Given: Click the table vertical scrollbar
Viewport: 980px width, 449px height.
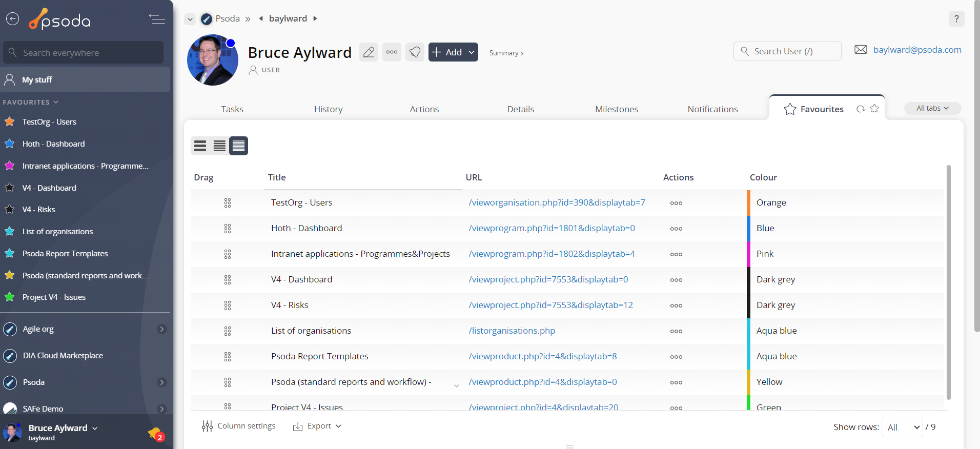Looking at the screenshot, I should [949, 282].
